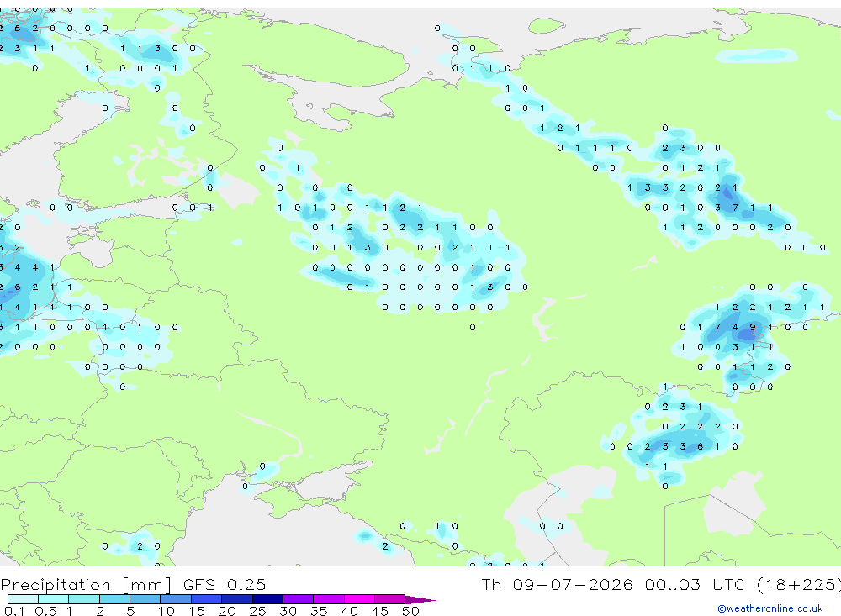The height and width of the screenshot is (616, 841).
Task: Click the 25–30 mm navy legend segment
Action: (x=267, y=599)
